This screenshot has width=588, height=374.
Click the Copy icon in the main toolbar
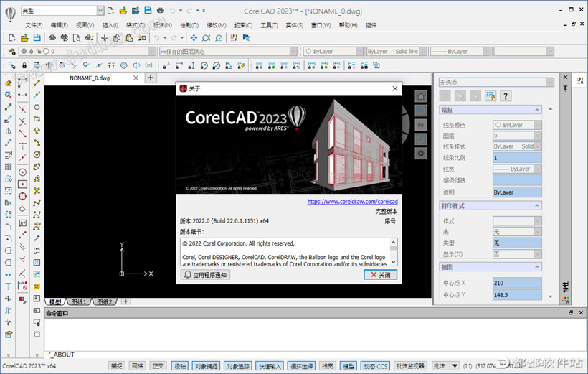point(117,38)
